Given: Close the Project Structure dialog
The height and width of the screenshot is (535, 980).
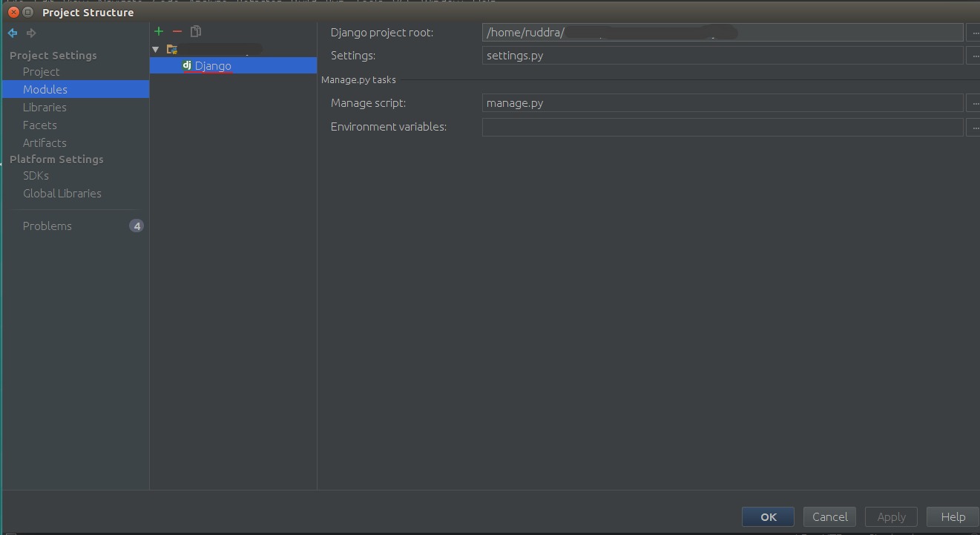Looking at the screenshot, I should 13,12.
